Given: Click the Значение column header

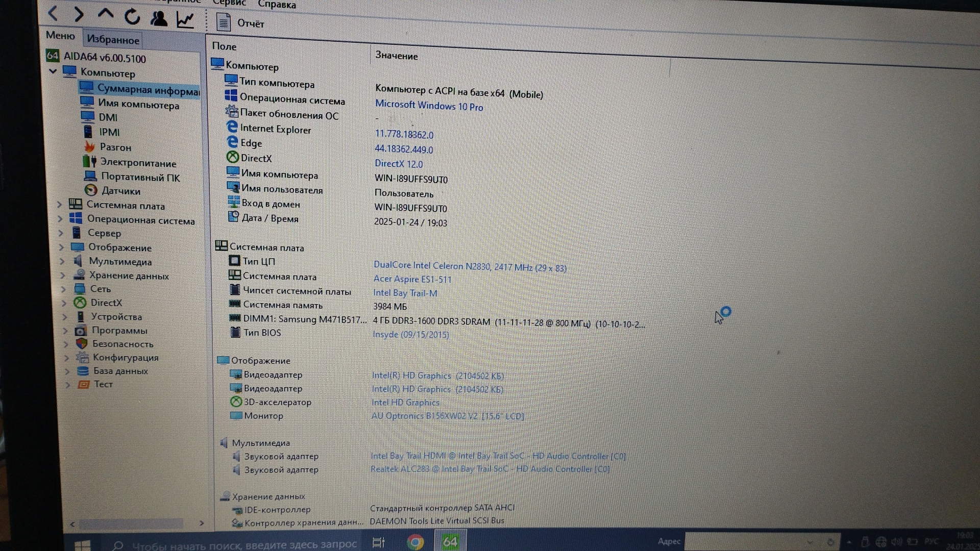Looking at the screenshot, I should (397, 56).
